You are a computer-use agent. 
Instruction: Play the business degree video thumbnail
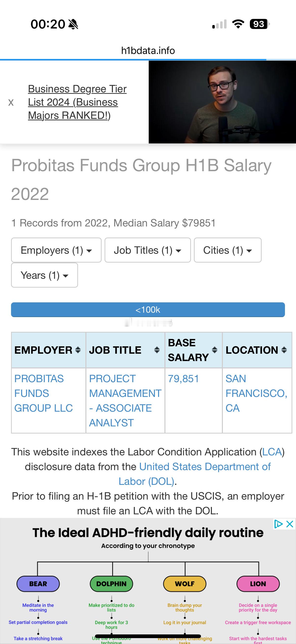pyautogui.click(x=222, y=102)
